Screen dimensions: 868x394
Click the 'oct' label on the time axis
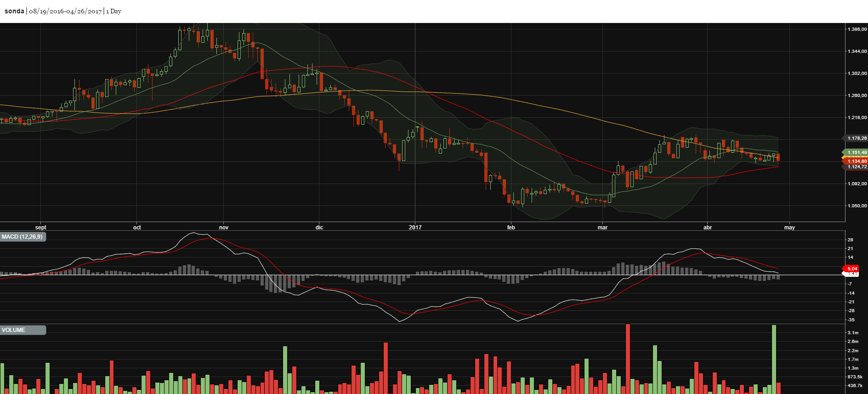[x=137, y=228]
